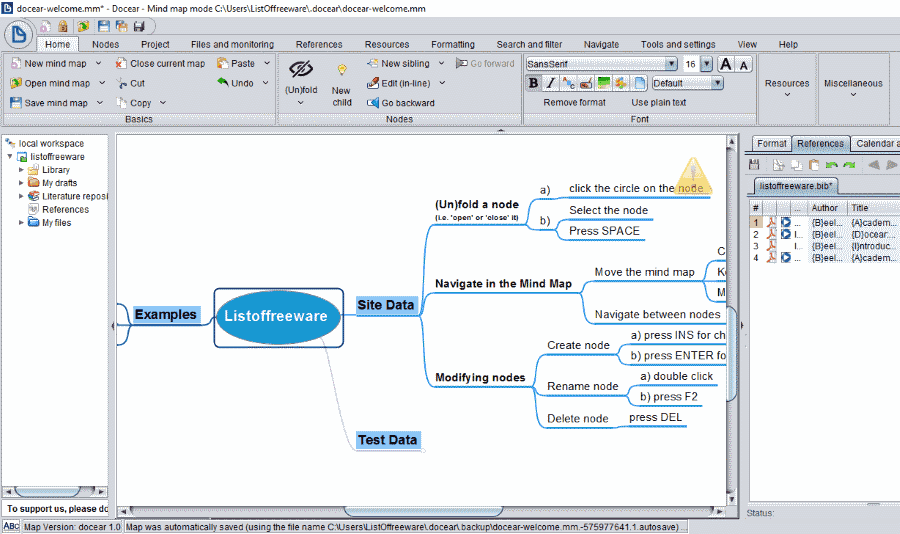This screenshot has width=900, height=534.
Task: Click the open folder icon in quick-access toolbar
Action: pos(83,26)
